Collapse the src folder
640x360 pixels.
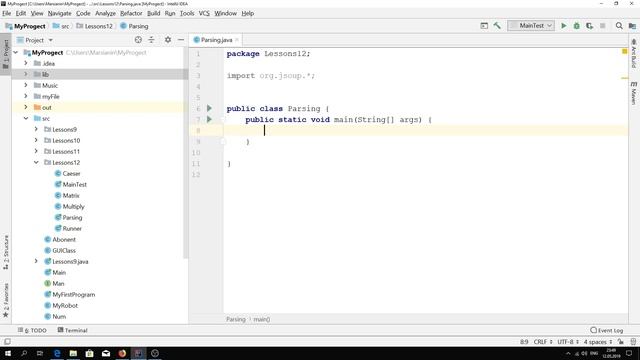click(x=26, y=118)
